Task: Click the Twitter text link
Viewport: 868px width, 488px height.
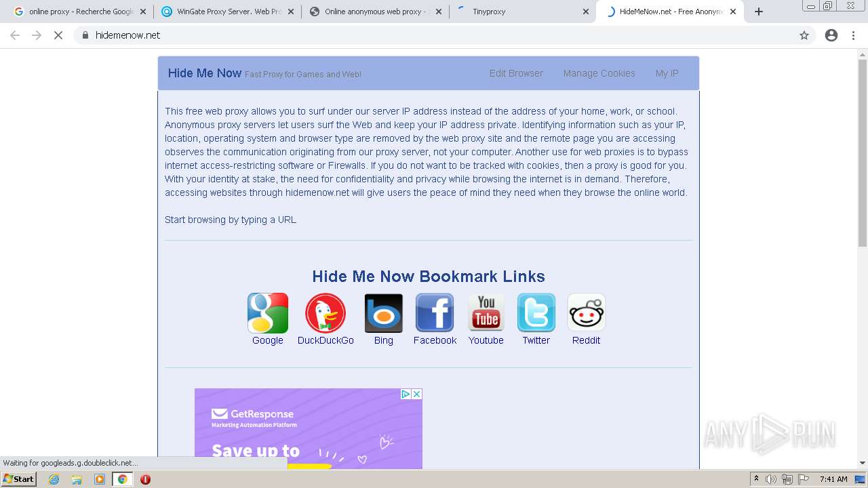Action: (x=536, y=340)
